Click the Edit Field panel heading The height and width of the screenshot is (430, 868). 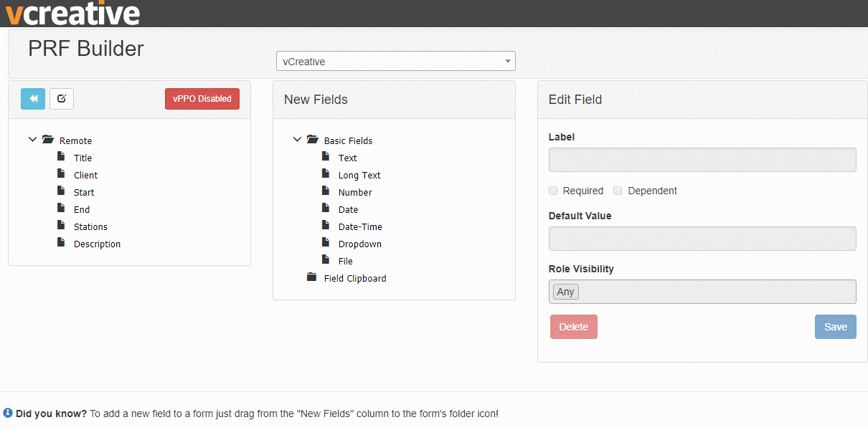click(575, 100)
